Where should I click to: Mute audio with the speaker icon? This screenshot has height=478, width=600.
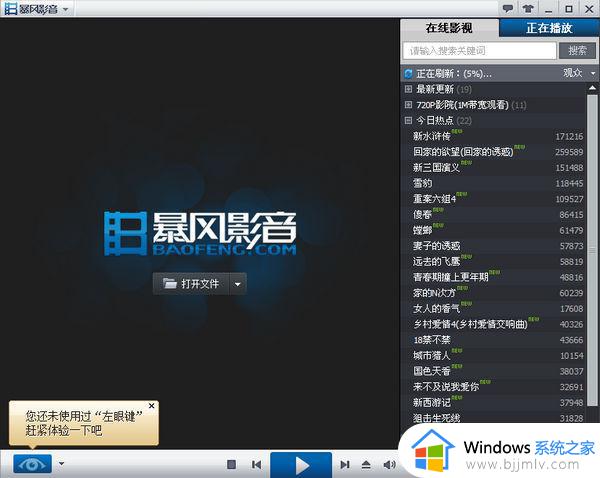click(x=389, y=465)
